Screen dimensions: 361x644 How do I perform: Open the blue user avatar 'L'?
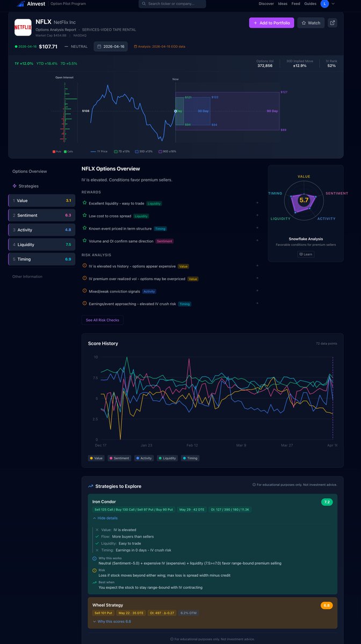pos(324,4)
